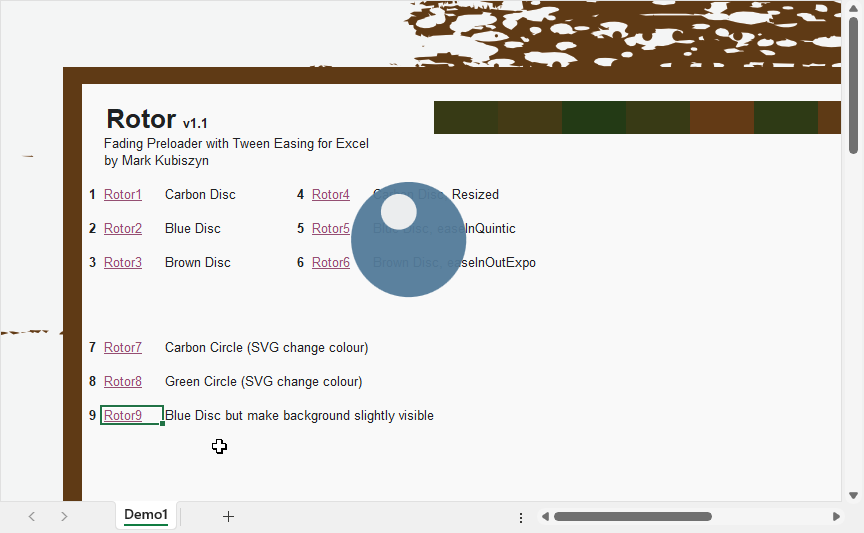Go to previous sheet using left arrow

(x=32, y=516)
